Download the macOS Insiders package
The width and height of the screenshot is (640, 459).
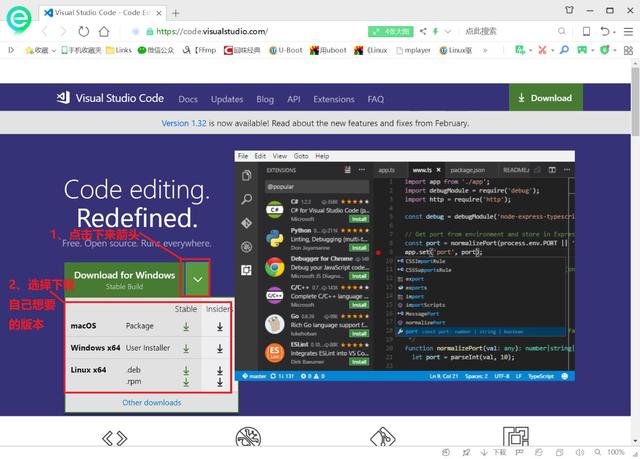220,326
